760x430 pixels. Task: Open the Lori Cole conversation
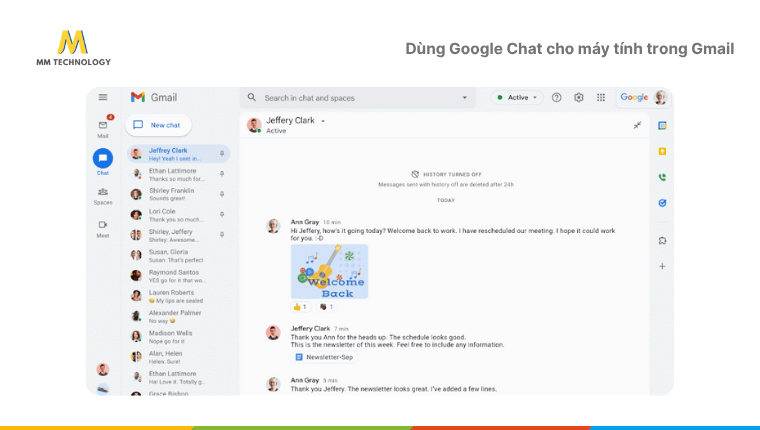click(x=178, y=215)
